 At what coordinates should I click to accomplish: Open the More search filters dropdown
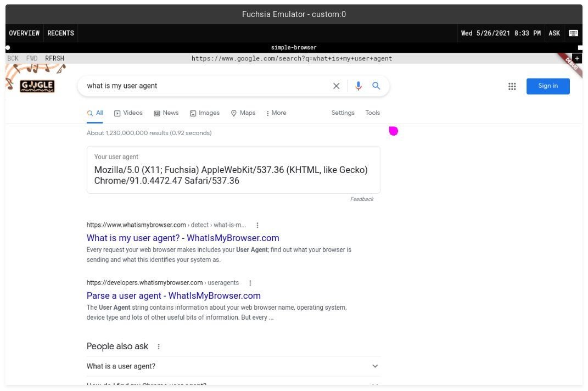(276, 113)
